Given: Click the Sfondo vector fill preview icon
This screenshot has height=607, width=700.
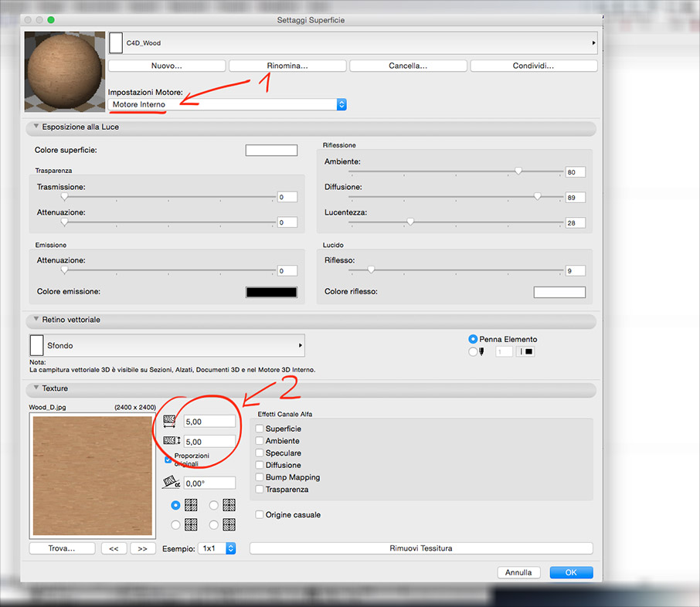Looking at the screenshot, I should click(36, 345).
